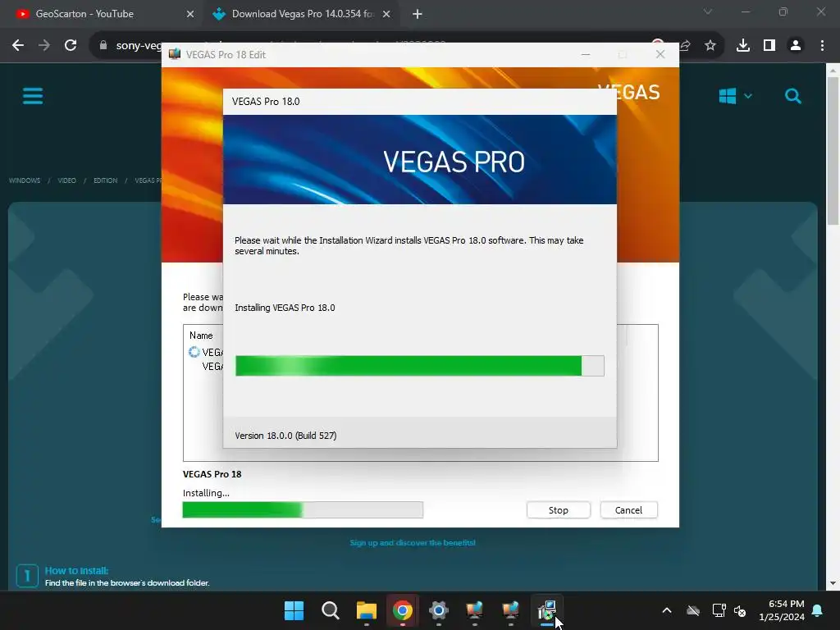Minimize the VEGAS Pro 18 Edit window
Screen dimensions: 840x630
(586, 55)
